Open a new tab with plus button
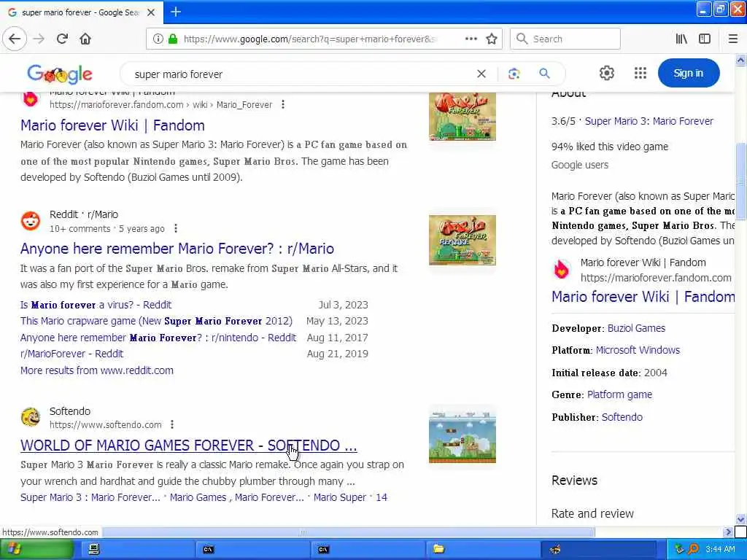Viewport: 747px width, 560px height. [x=176, y=12]
